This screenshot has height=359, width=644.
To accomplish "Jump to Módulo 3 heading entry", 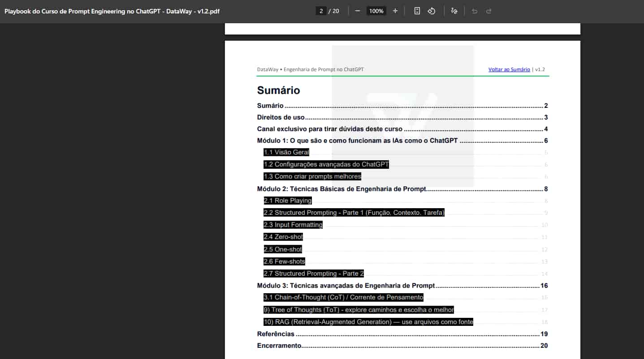I will point(346,286).
